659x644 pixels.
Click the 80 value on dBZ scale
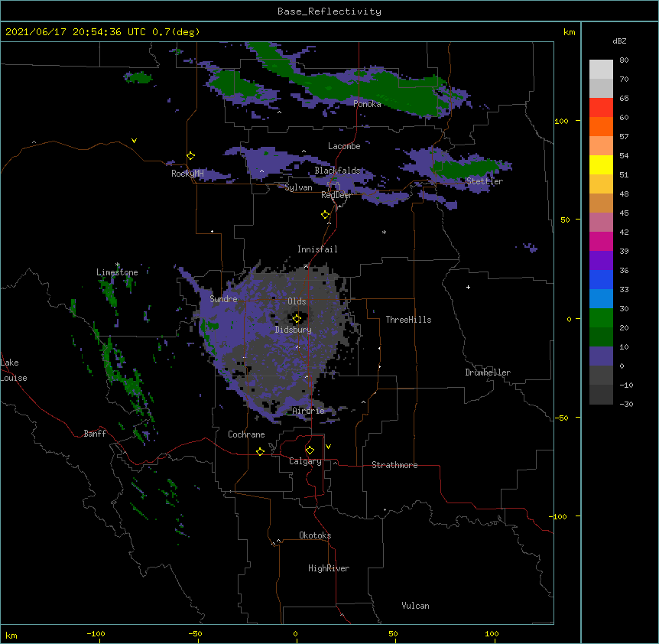624,60
